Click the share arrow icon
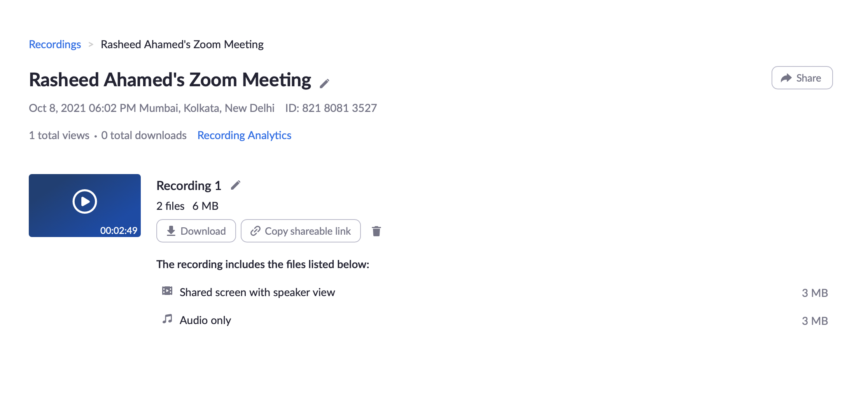 tap(786, 78)
